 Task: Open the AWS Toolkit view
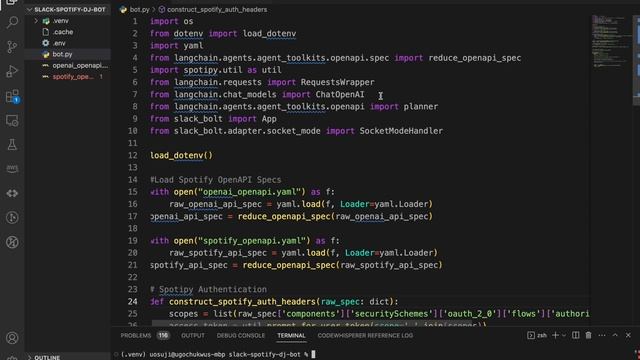coord(12,169)
